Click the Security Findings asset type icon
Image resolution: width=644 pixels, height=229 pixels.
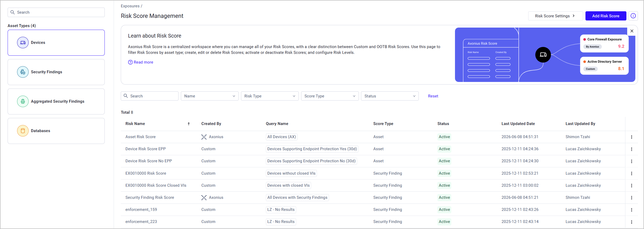pos(23,72)
